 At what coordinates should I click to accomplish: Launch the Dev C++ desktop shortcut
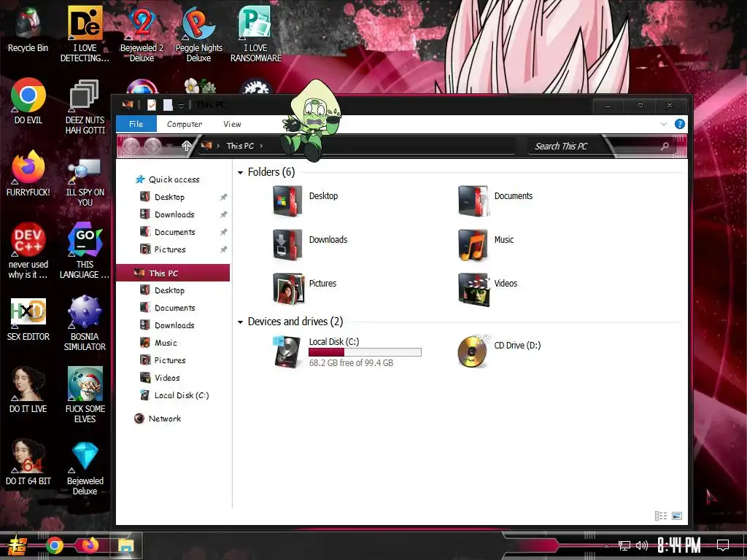[x=28, y=251]
